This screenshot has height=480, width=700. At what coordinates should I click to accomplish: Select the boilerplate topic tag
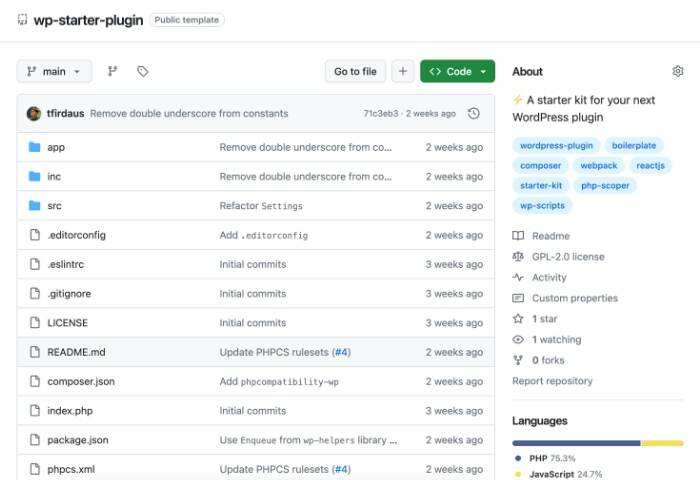coord(633,145)
